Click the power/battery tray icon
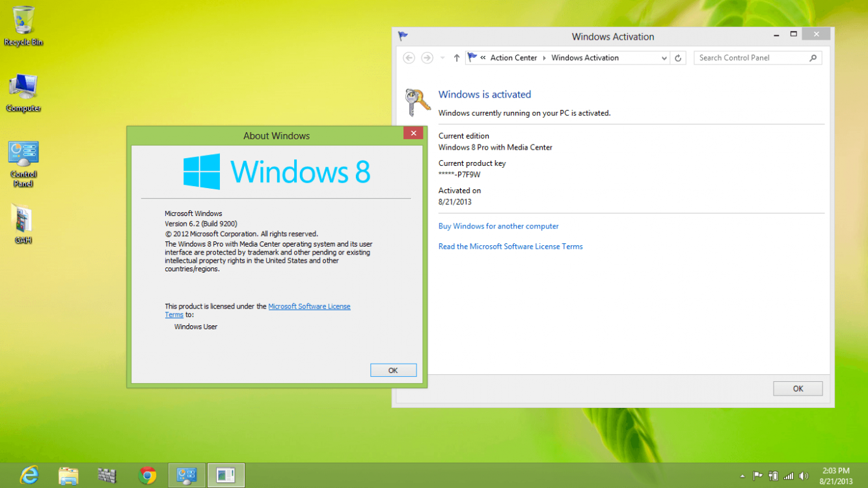 (774, 476)
